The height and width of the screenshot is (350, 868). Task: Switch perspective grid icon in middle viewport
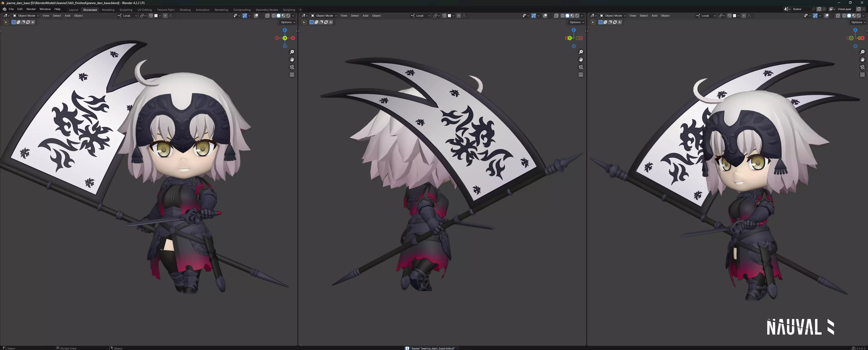(x=581, y=75)
